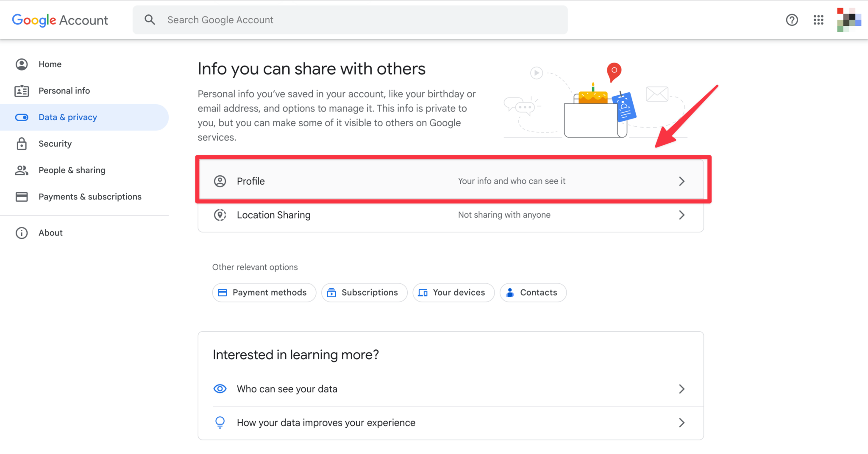Go to Home in sidebar
The width and height of the screenshot is (868, 454).
pos(50,64)
